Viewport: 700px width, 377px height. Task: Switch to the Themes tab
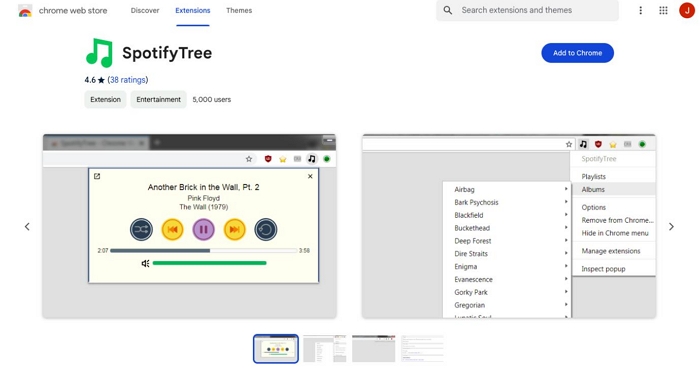(x=239, y=10)
